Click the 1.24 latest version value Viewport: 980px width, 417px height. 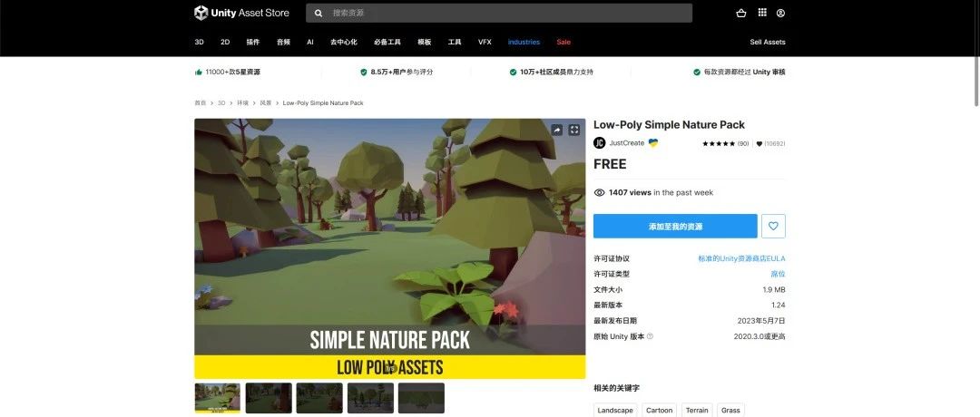pos(779,305)
